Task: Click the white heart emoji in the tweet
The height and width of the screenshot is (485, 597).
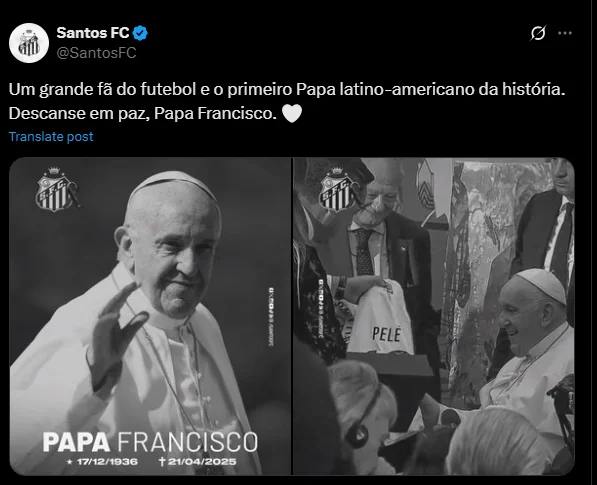Action: [x=292, y=113]
